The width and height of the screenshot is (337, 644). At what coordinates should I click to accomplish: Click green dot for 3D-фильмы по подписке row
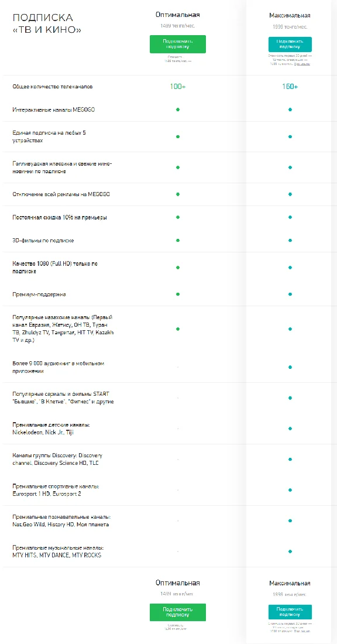178,240
